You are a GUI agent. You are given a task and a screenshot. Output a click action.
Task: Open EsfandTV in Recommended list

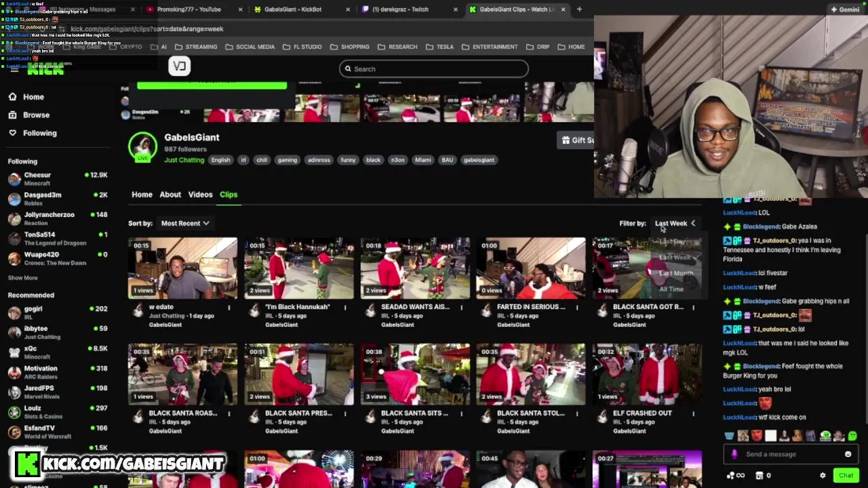point(58,432)
